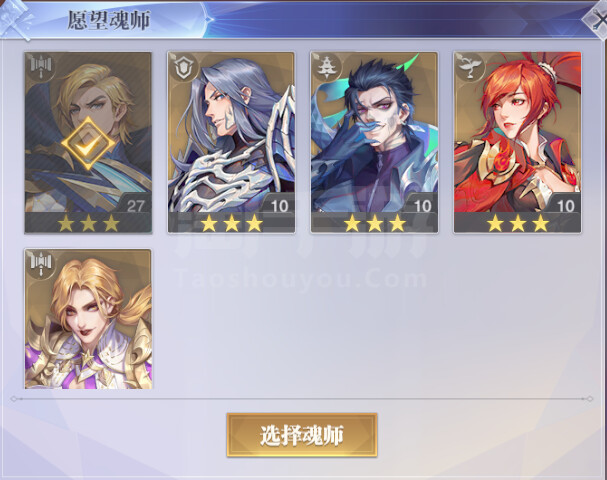This screenshot has height=480, width=607.
Task: Select the silver-haired soul master card
Action: pyautogui.click(x=231, y=142)
